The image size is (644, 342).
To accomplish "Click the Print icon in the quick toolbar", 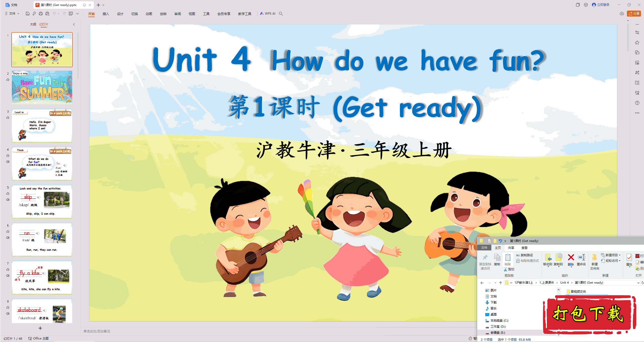I will coord(41,14).
